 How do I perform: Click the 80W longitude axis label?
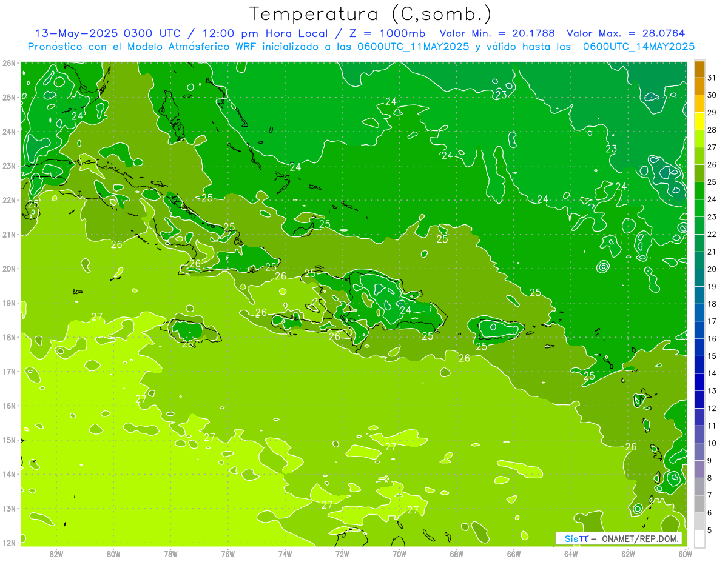[113, 554]
